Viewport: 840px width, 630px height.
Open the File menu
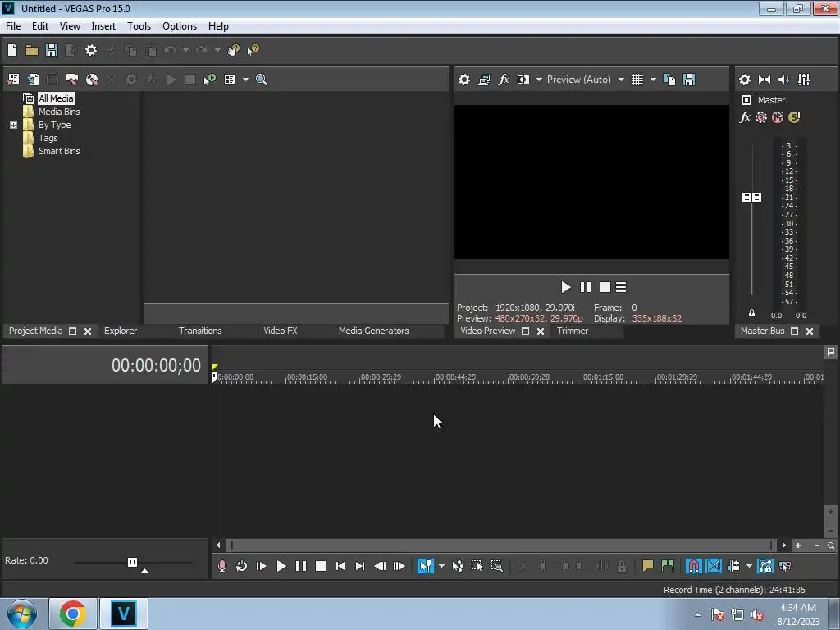click(13, 26)
